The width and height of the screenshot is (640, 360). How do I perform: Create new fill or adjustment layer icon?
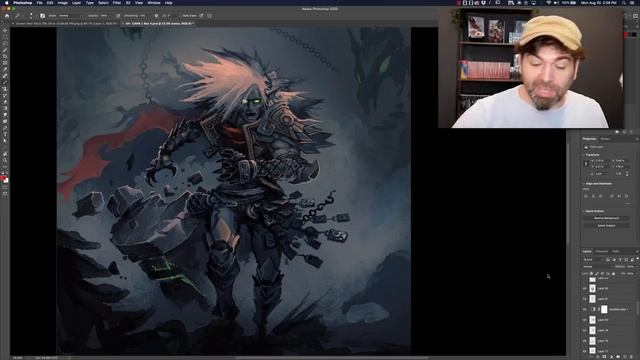(611, 357)
